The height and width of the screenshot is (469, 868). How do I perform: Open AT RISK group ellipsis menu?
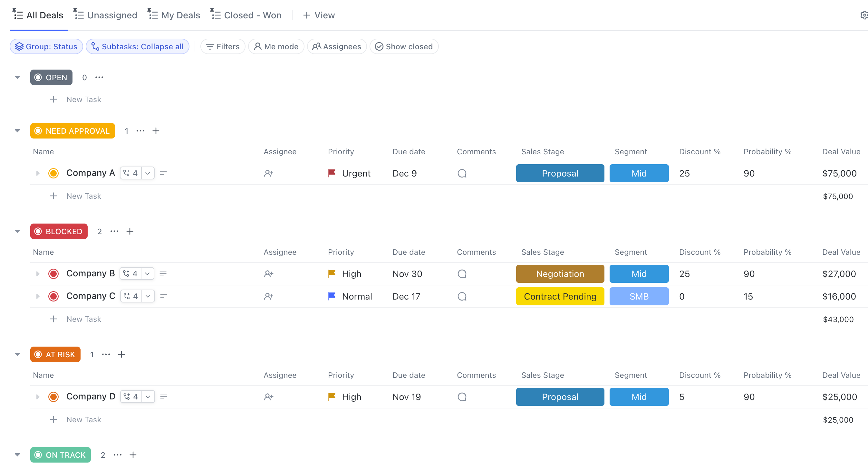coord(106,354)
